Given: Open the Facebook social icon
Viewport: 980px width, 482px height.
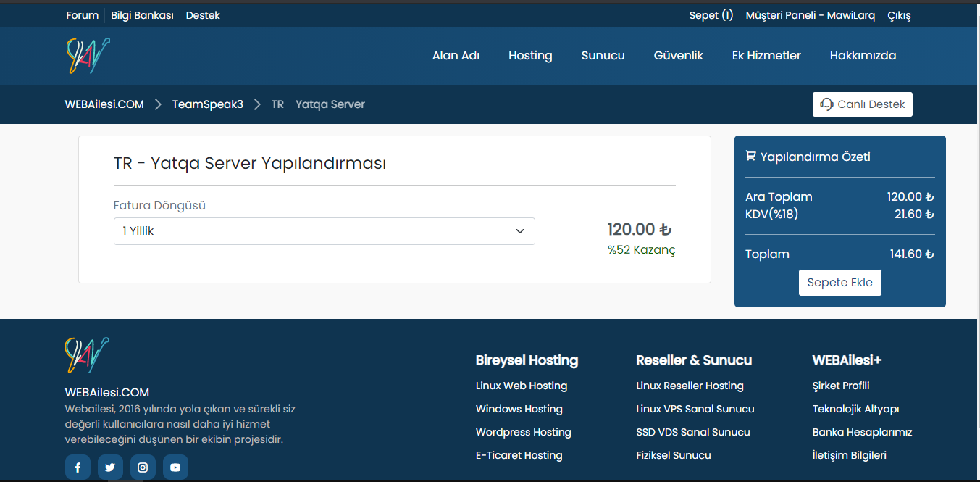Looking at the screenshot, I should pos(78,468).
